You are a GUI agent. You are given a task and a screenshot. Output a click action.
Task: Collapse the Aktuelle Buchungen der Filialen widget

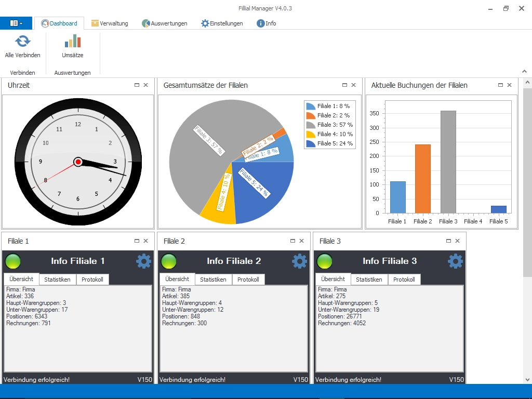499,85
